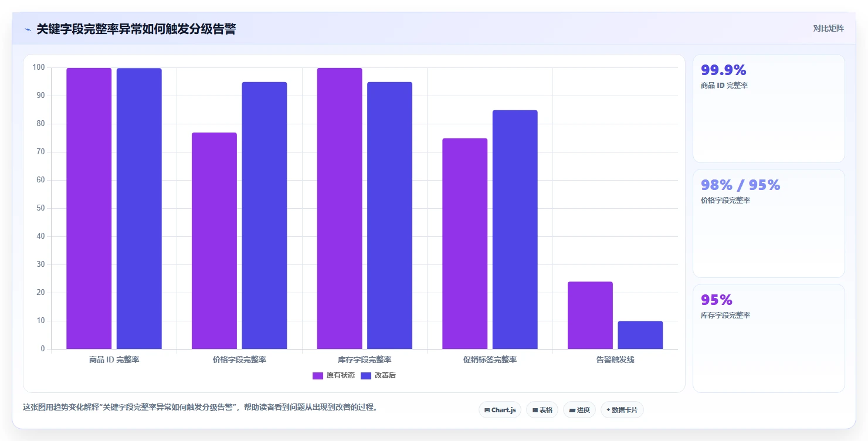
Task: Click the 98% / 95% card value
Action: click(x=741, y=185)
